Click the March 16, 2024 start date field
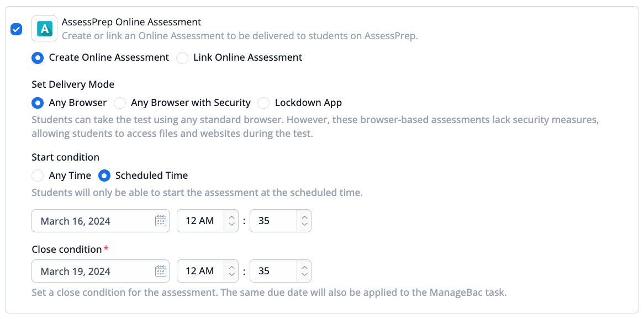644x319 pixels. [x=101, y=221]
